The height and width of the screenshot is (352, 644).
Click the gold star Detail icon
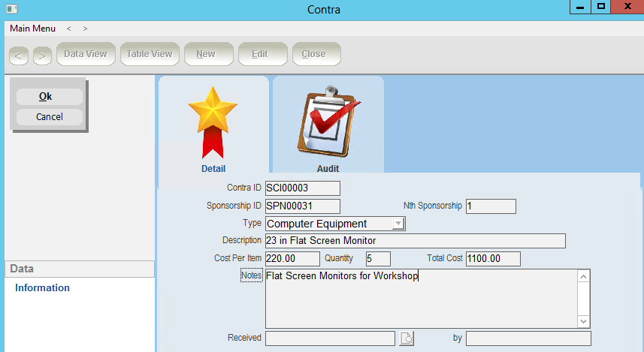click(x=213, y=122)
